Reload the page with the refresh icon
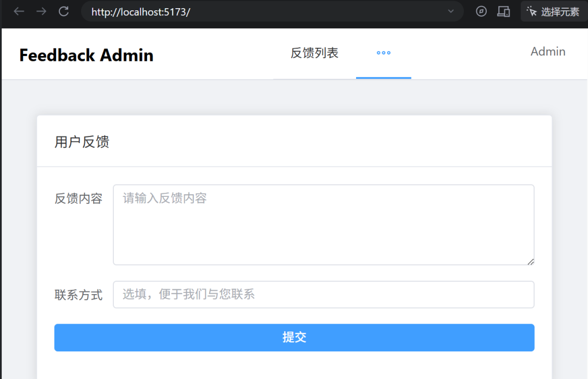 pyautogui.click(x=64, y=11)
